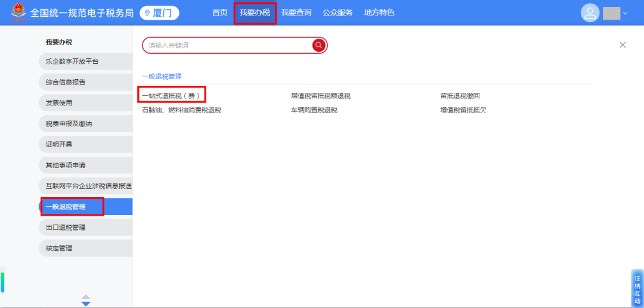Screen dimensions: 644x308
Task: Click the gray username box beside avatar
Action: click(x=611, y=14)
